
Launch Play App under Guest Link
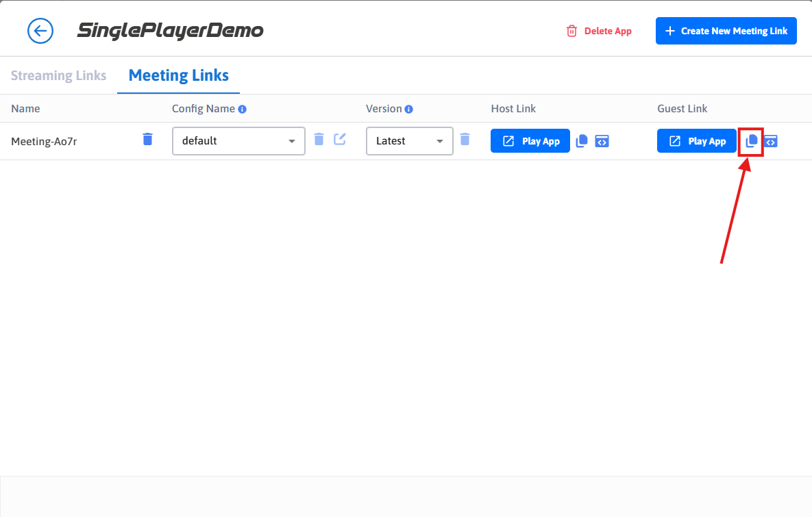696,141
